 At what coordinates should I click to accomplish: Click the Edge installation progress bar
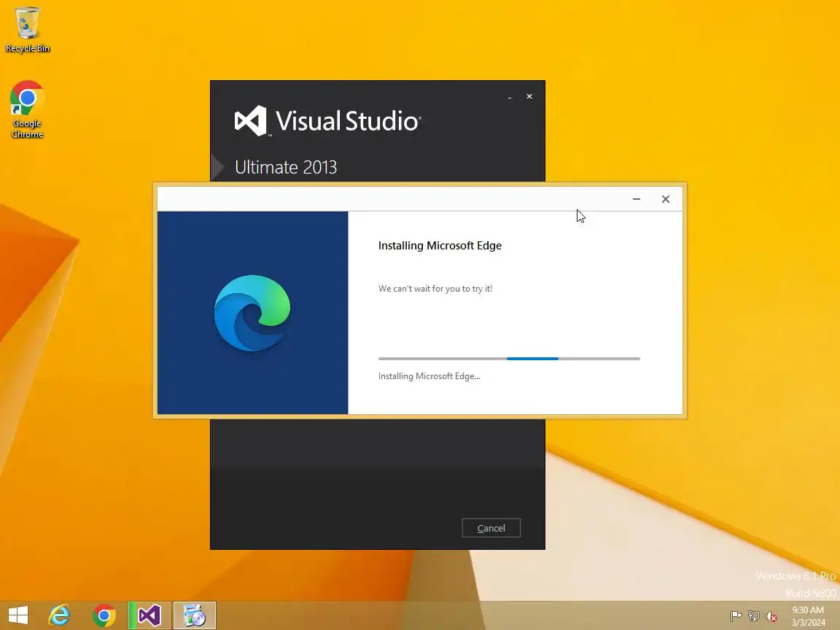tap(509, 359)
